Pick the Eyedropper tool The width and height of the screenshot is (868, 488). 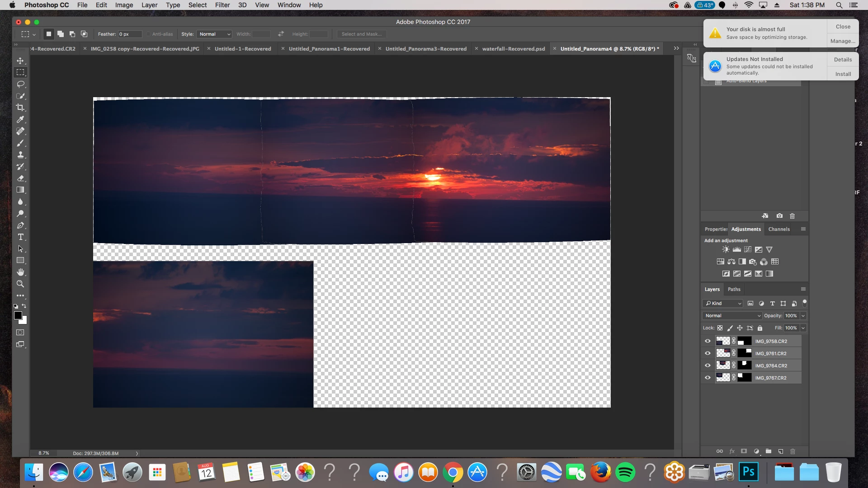(x=20, y=119)
